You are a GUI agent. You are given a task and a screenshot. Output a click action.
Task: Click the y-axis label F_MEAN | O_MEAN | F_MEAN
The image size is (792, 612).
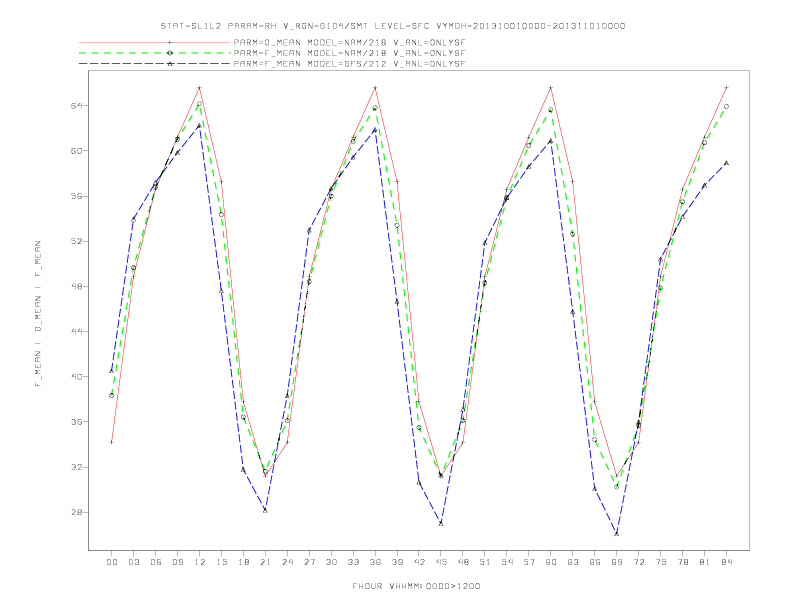pos(38,314)
